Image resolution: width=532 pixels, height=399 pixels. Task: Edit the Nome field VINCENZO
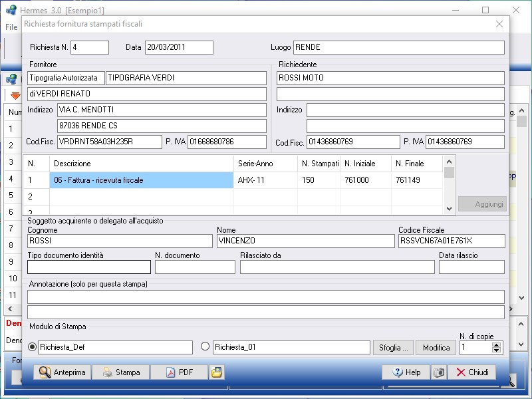pos(306,241)
